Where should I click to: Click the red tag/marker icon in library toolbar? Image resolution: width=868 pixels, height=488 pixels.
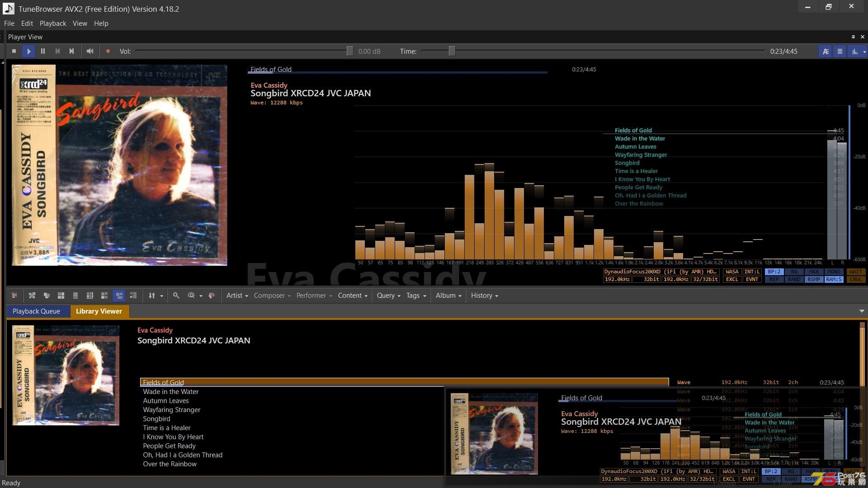[x=212, y=296]
